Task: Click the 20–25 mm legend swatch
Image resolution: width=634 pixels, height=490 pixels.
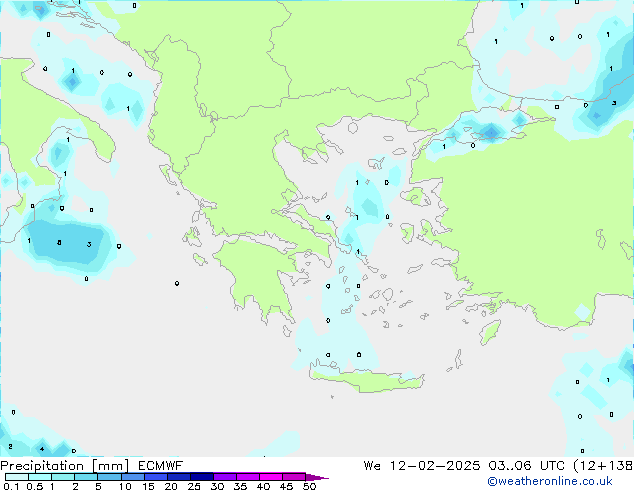Action: [178, 477]
